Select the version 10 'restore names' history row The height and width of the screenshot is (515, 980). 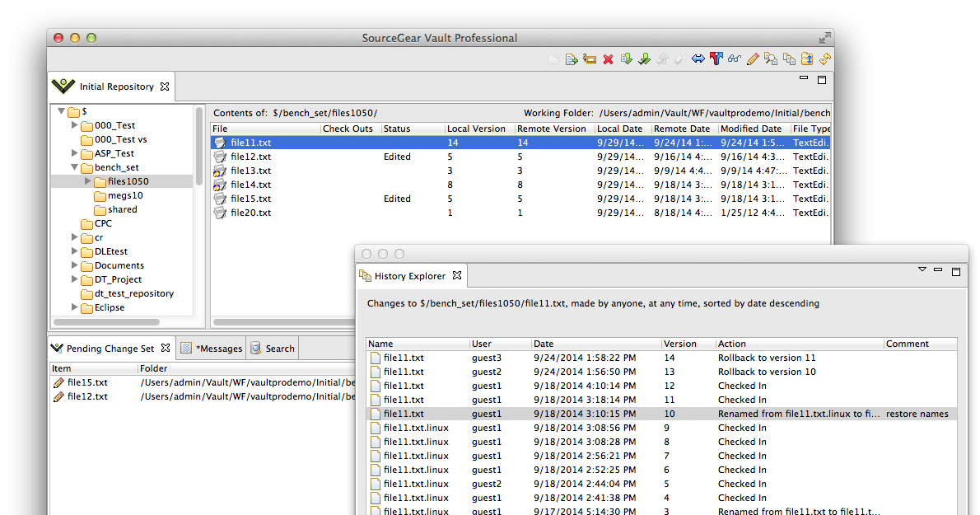pos(661,414)
